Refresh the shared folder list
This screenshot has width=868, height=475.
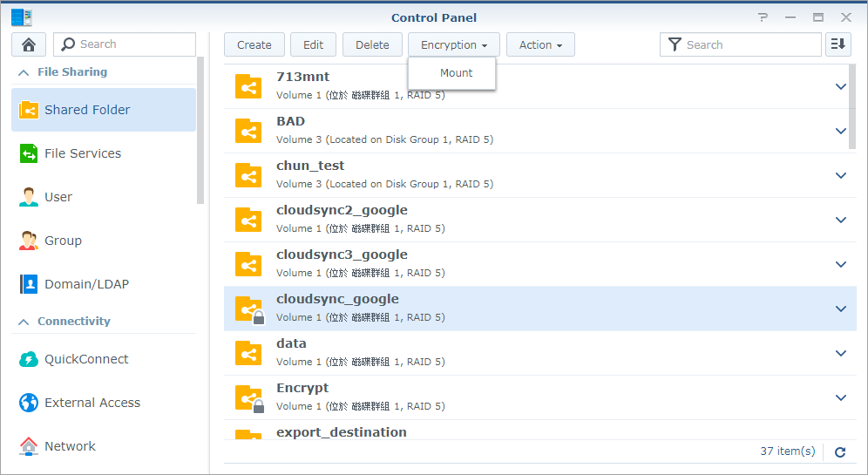840,451
